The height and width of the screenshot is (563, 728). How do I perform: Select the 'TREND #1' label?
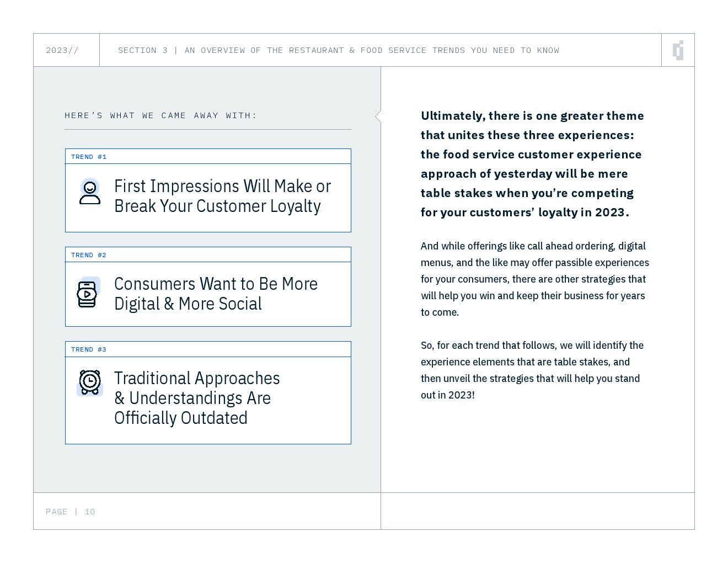(x=89, y=157)
